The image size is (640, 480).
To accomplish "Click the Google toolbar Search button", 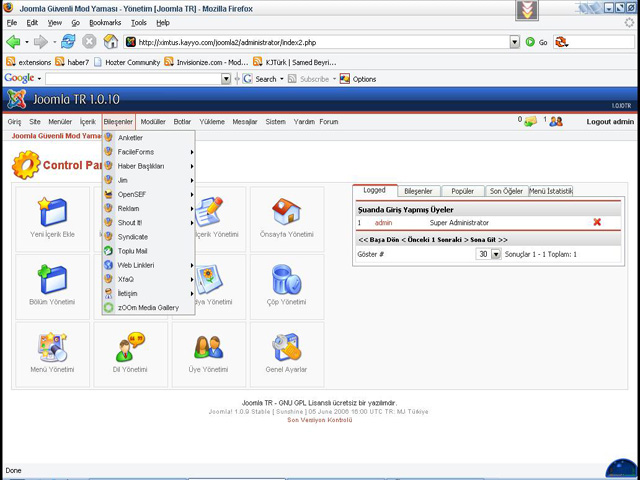I will (261, 79).
